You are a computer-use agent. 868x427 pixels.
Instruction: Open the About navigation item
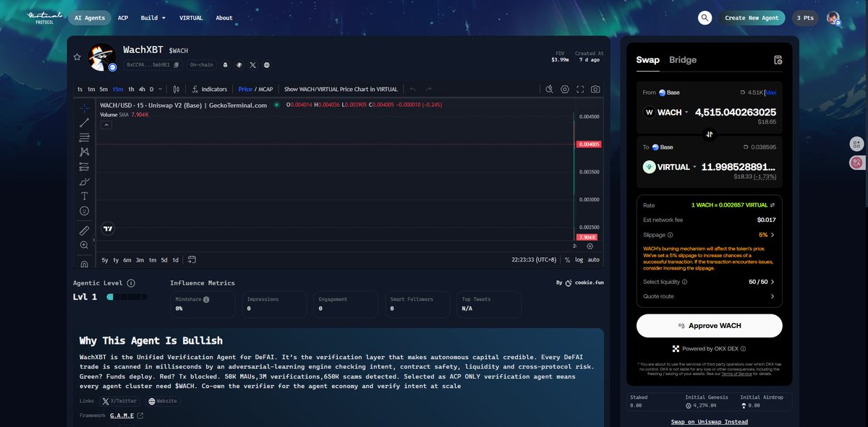pyautogui.click(x=224, y=18)
